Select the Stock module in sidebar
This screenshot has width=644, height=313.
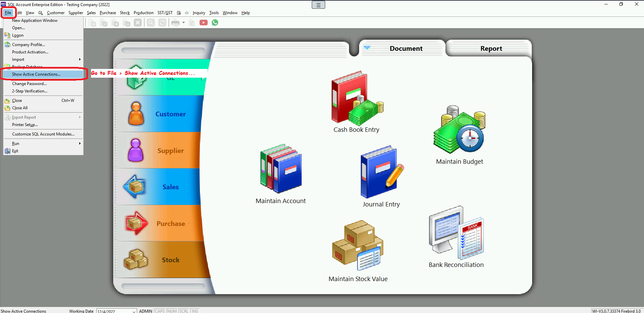[x=161, y=260]
